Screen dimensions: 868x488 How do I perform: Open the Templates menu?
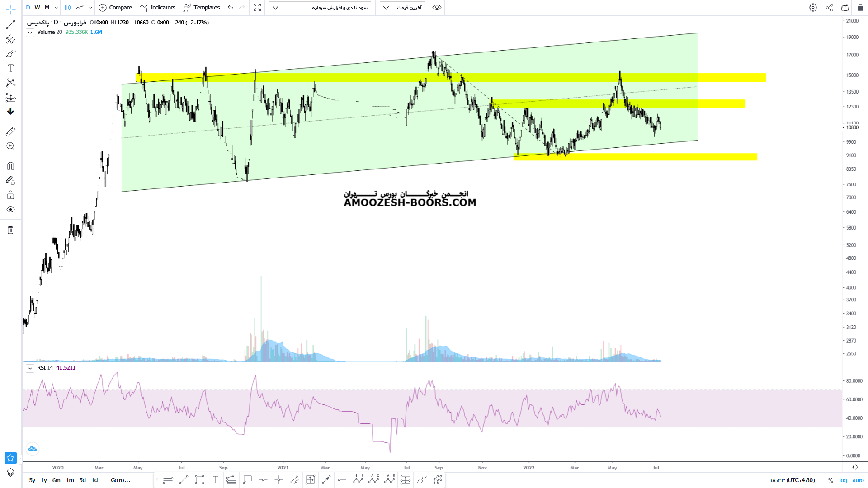202,8
